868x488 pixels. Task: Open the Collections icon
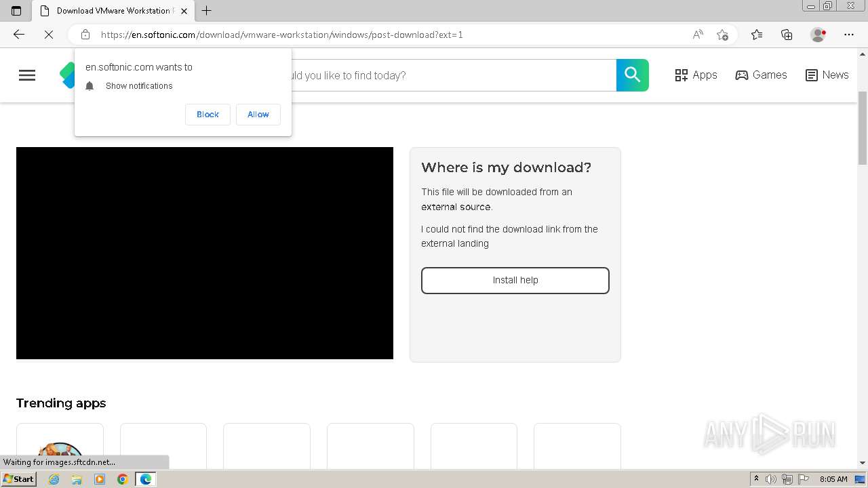787,35
